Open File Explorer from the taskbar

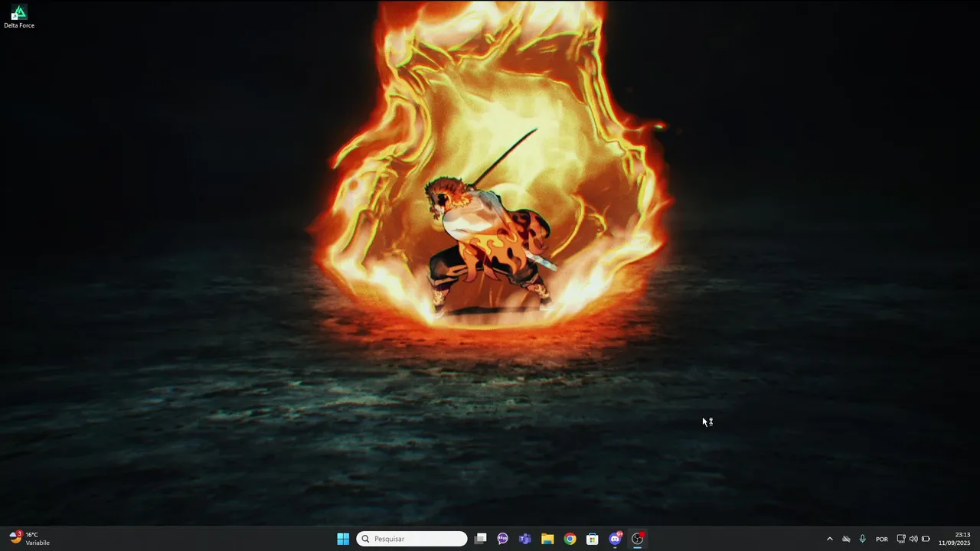point(547,539)
